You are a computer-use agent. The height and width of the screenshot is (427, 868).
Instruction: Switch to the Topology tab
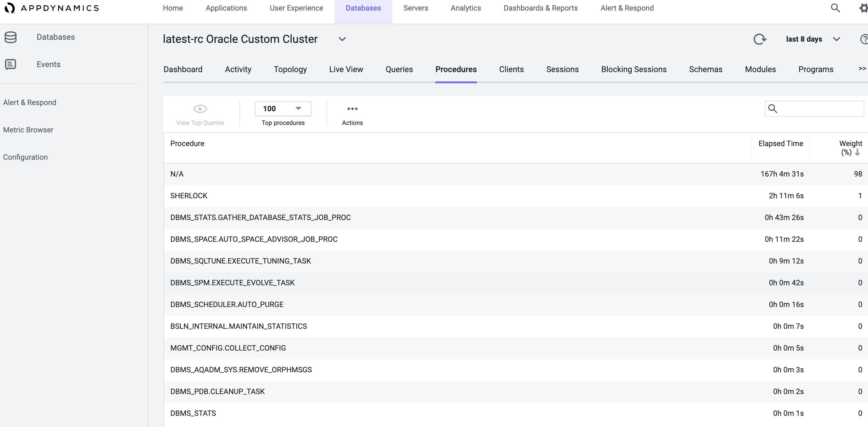290,69
